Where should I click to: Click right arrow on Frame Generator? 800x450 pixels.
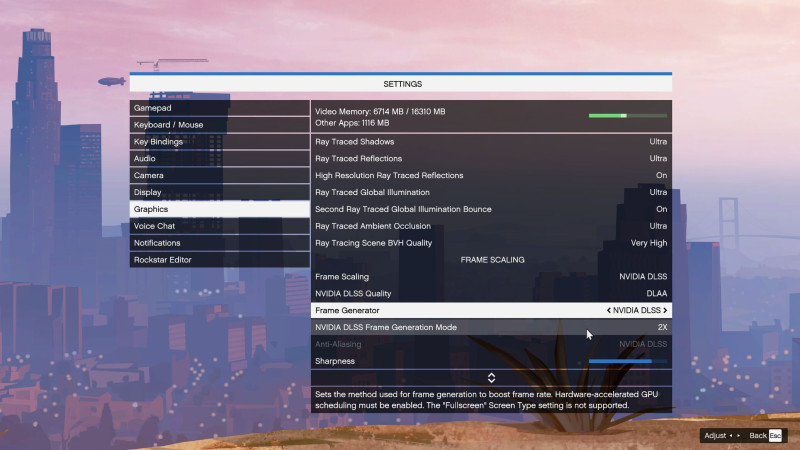[665, 310]
